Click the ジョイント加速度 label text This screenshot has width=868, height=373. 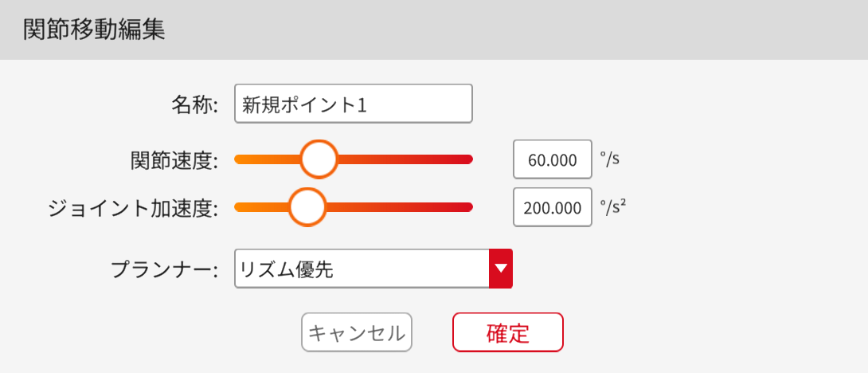click(x=133, y=208)
